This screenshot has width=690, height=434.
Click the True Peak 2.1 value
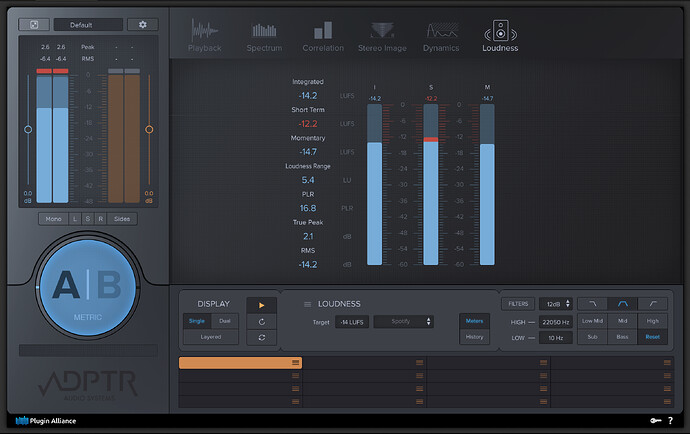(x=308, y=236)
